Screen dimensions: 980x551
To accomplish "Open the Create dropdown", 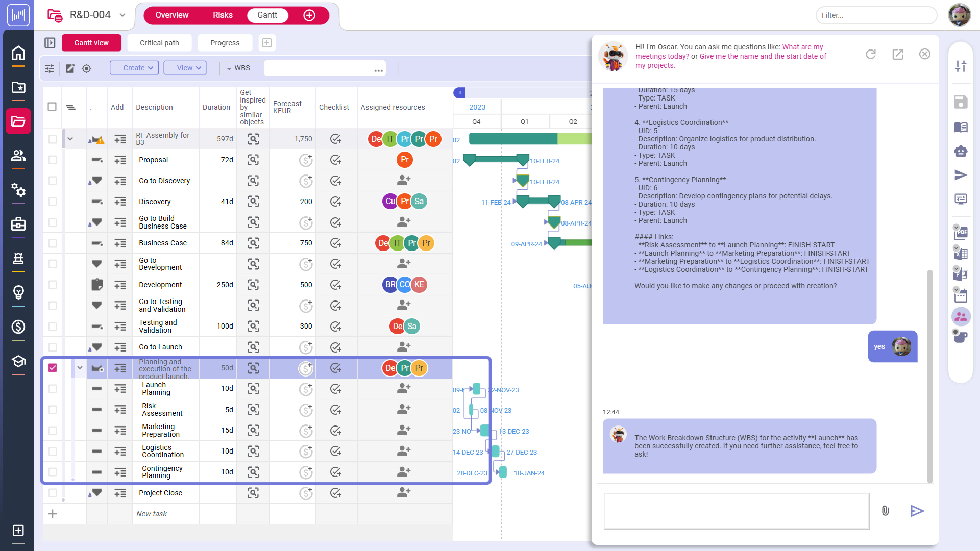I will tap(134, 68).
